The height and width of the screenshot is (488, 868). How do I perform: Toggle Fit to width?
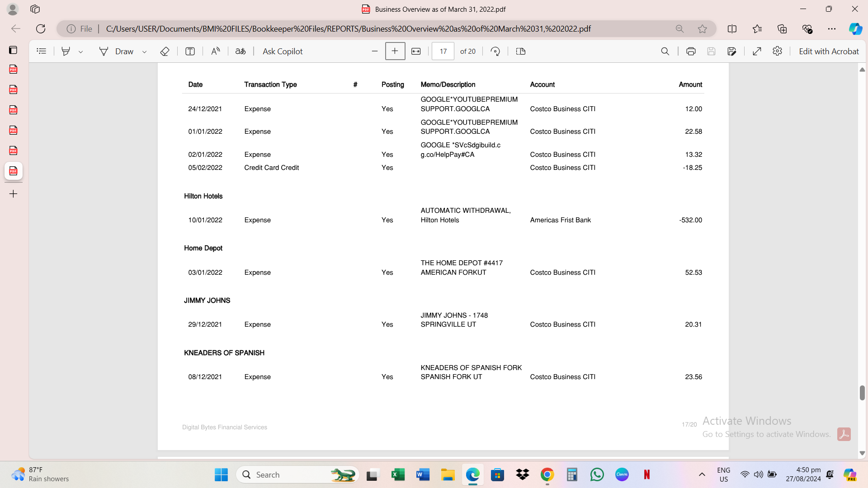416,52
